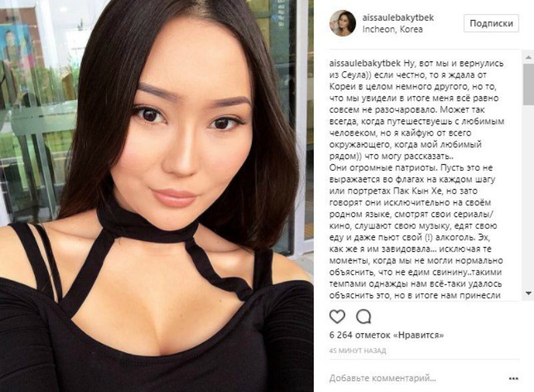Viewport: 534px width, 392px height.
Task: Click the caption scrollbar thumb
Action: (x=529, y=83)
